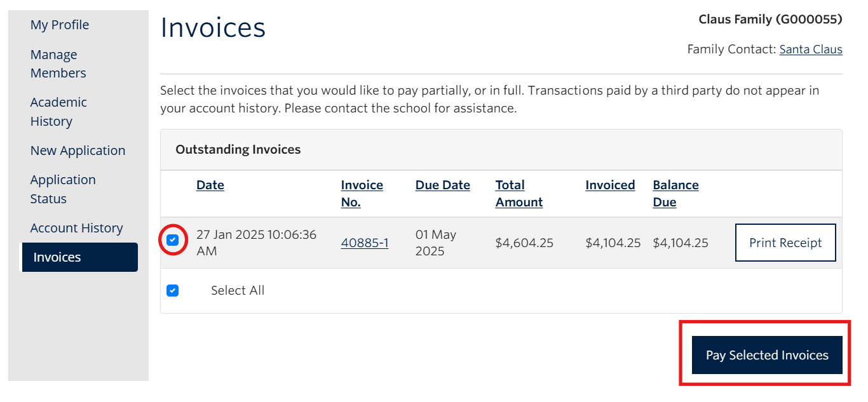
Task: Open invoice 40885-1 details
Action: pyautogui.click(x=365, y=243)
